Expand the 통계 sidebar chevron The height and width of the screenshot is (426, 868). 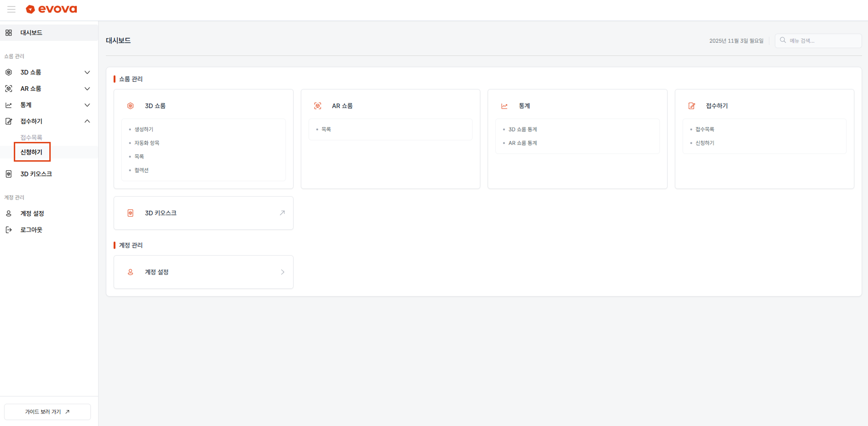(87, 105)
